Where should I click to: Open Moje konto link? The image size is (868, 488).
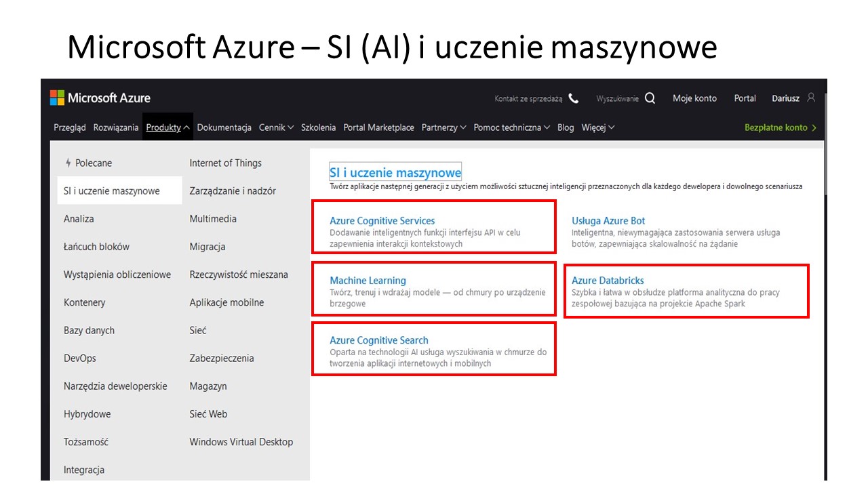694,98
